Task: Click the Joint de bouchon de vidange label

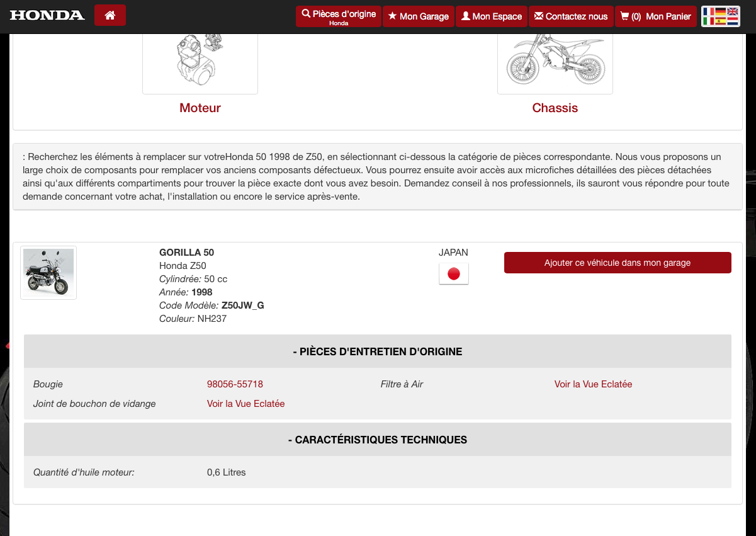Action: tap(94, 404)
